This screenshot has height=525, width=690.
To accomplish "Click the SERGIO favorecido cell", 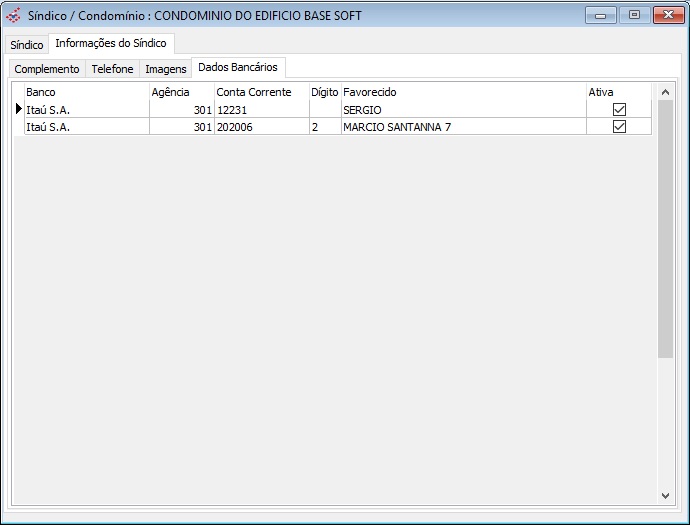I will (x=463, y=109).
